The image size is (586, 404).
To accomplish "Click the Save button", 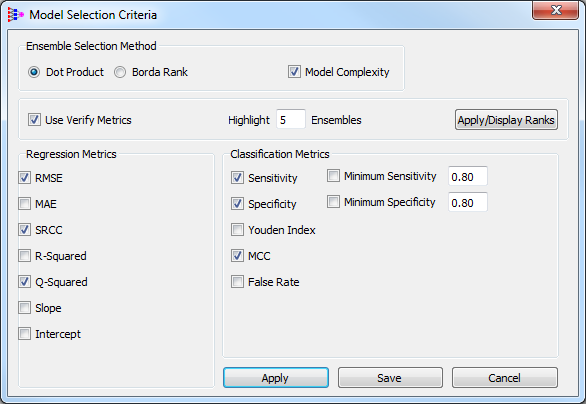I will click(x=390, y=378).
